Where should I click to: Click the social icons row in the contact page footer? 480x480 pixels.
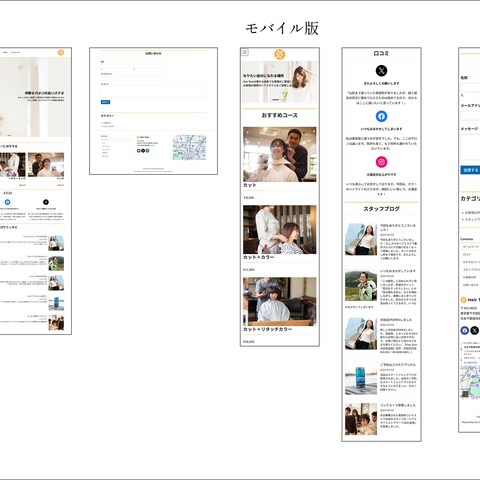pyautogui.click(x=143, y=151)
